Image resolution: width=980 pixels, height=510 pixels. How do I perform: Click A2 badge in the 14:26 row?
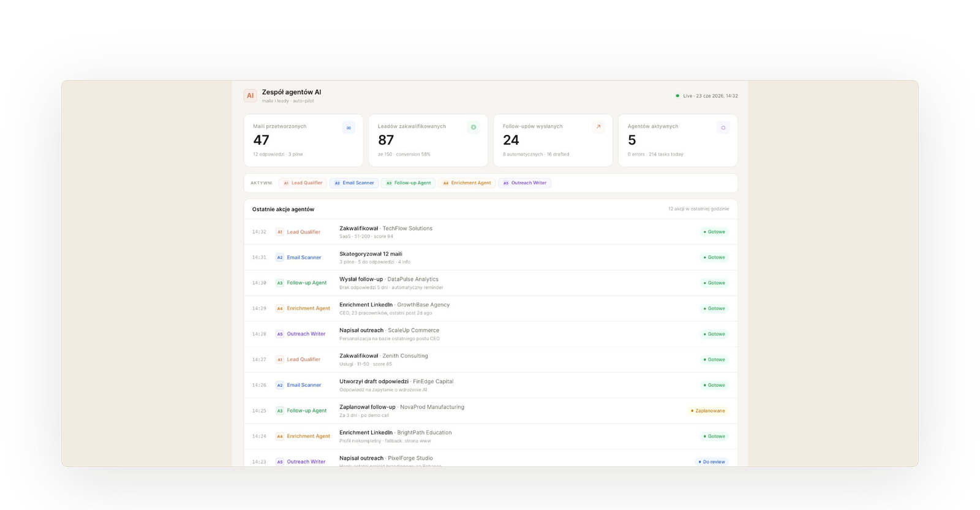pyautogui.click(x=280, y=385)
